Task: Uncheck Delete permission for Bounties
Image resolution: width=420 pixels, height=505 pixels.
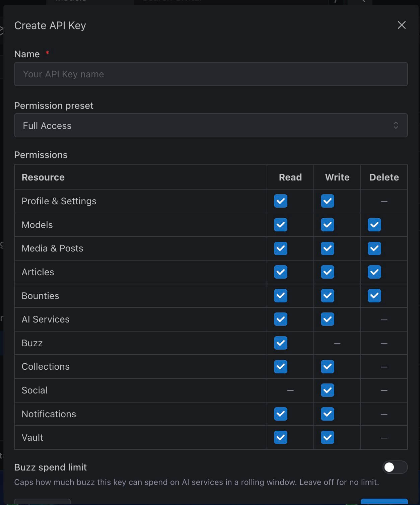Action: (374, 296)
